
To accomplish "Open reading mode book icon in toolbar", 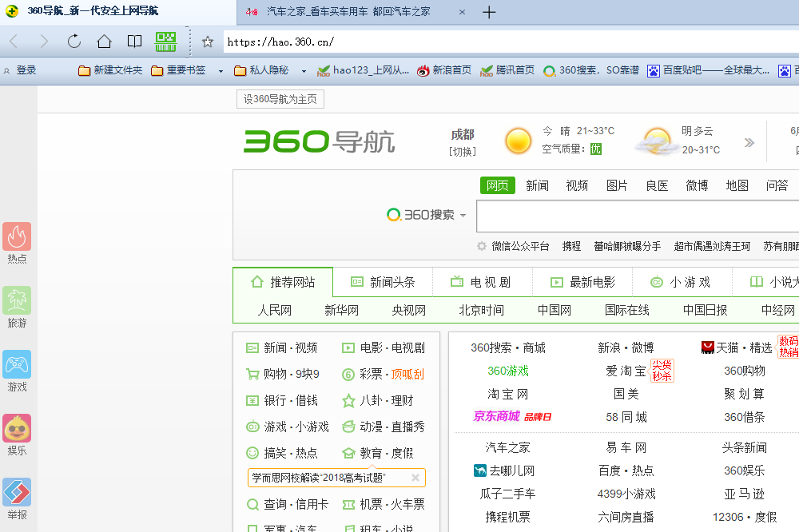I will (135, 42).
